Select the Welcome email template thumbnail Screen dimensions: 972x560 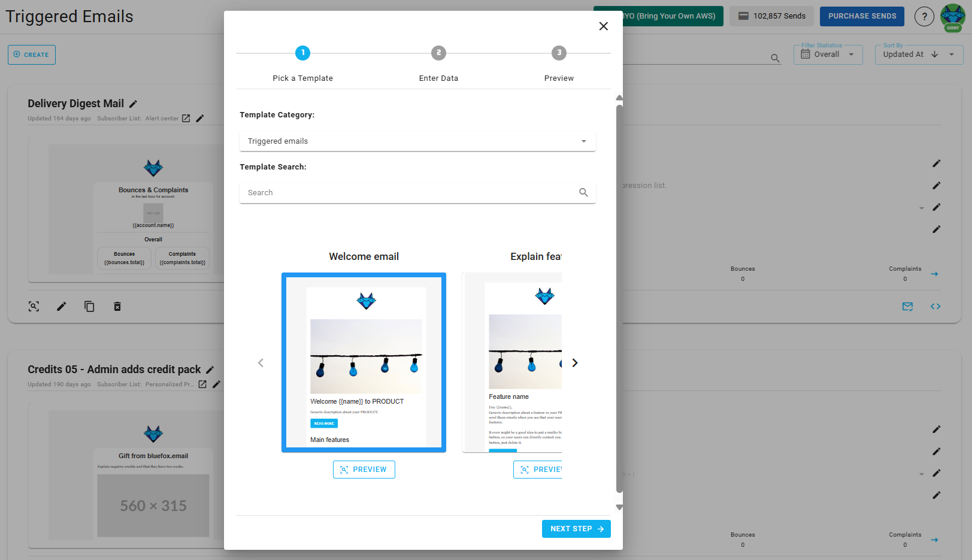point(364,362)
